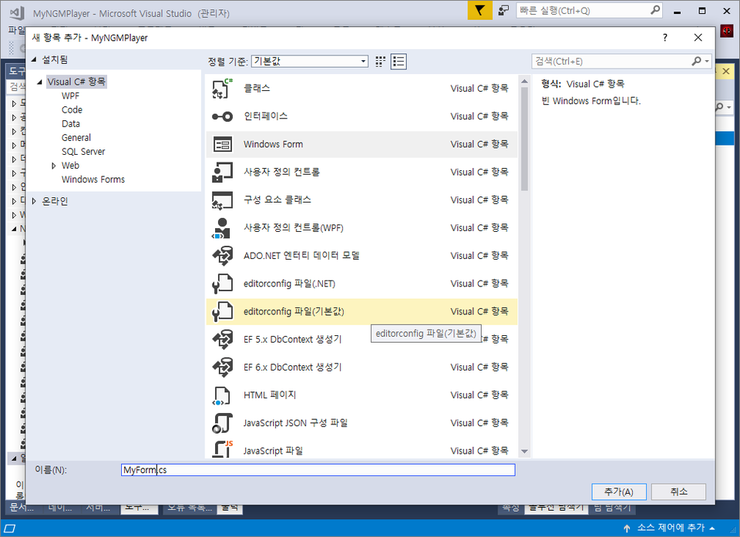Select the 사용자 정의 컨트롤(WPF) icon

[x=221, y=228]
